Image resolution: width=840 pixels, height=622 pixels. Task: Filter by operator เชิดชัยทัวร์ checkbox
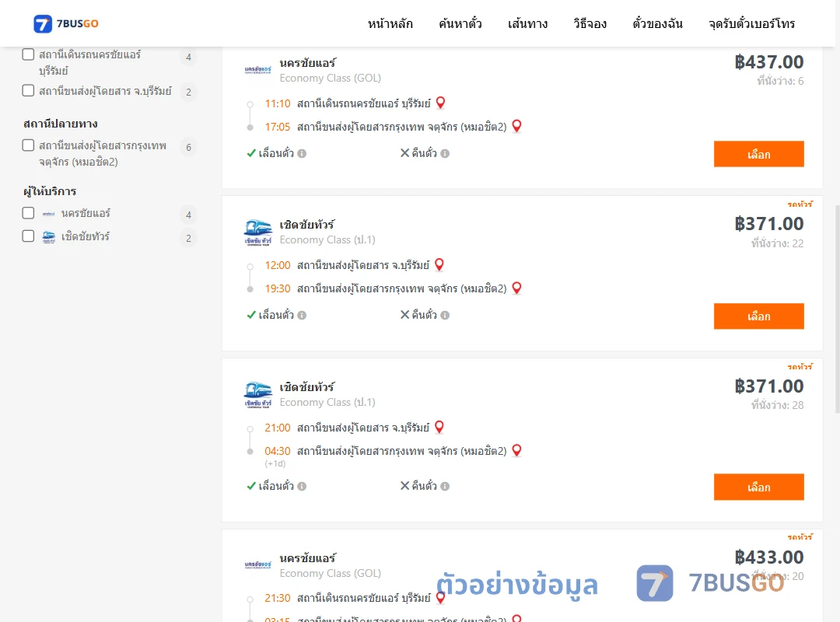click(29, 236)
